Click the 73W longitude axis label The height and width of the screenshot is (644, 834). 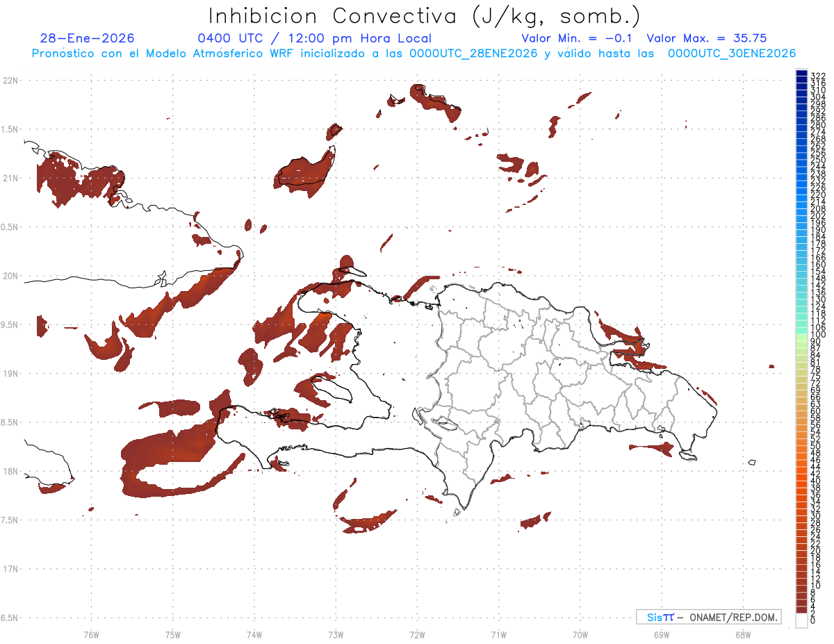(x=336, y=634)
